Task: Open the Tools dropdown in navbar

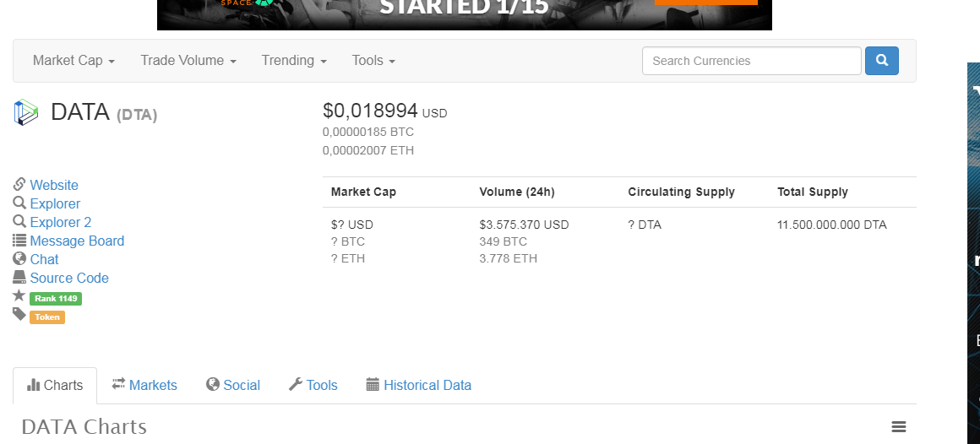Action: [x=373, y=61]
